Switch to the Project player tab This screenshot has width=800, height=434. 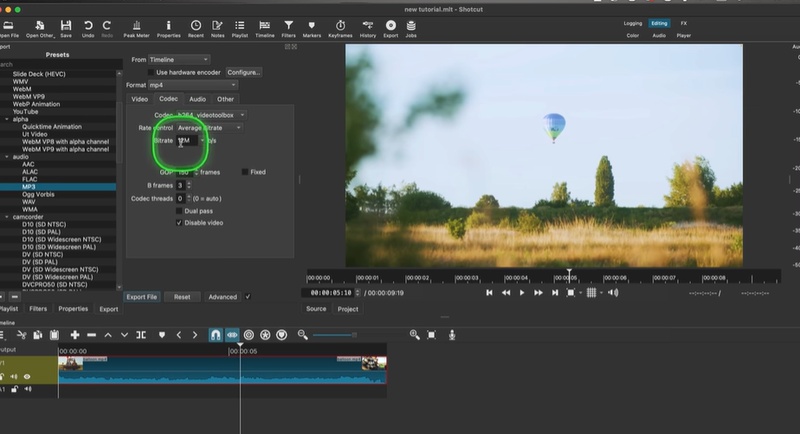tap(347, 309)
